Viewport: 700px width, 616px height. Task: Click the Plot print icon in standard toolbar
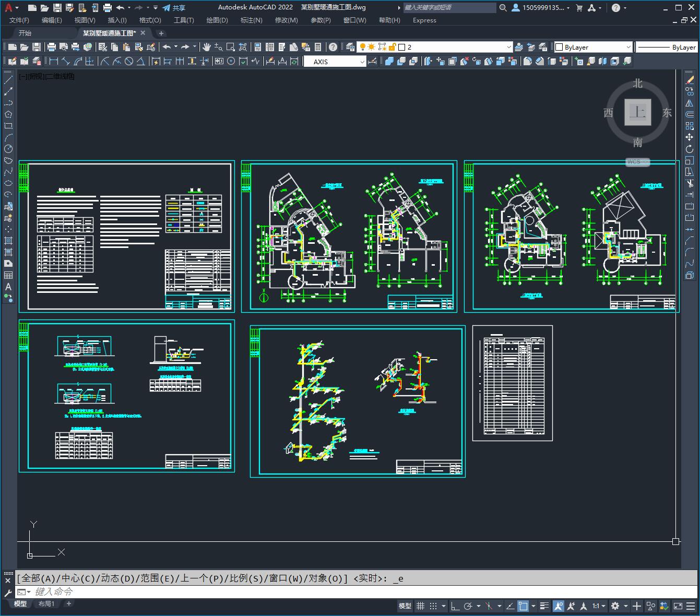[x=52, y=47]
